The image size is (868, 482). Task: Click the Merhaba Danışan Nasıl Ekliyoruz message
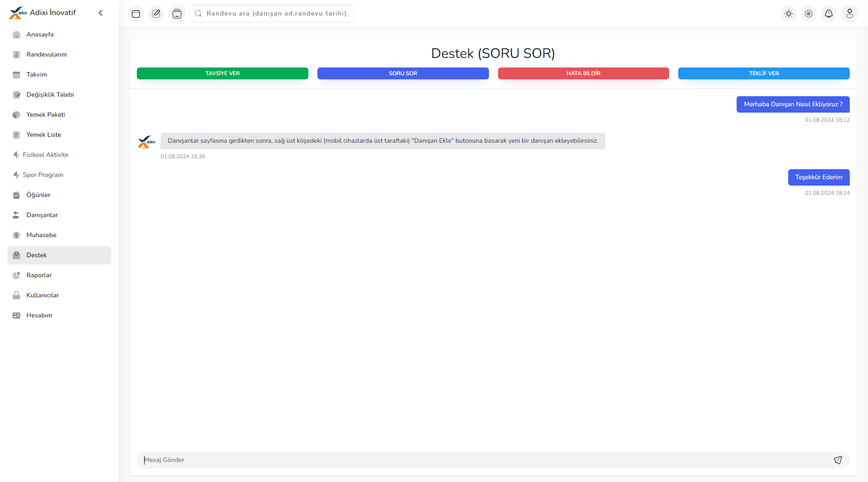[x=793, y=104]
